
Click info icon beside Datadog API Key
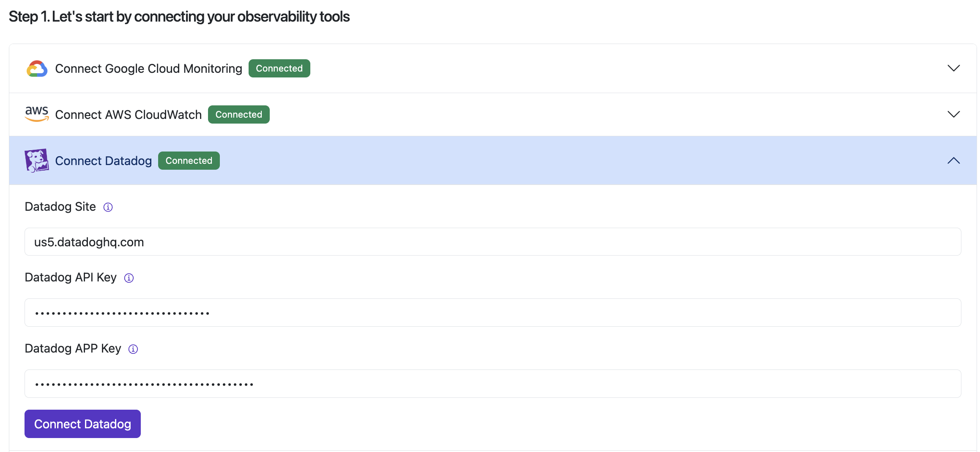click(x=129, y=278)
